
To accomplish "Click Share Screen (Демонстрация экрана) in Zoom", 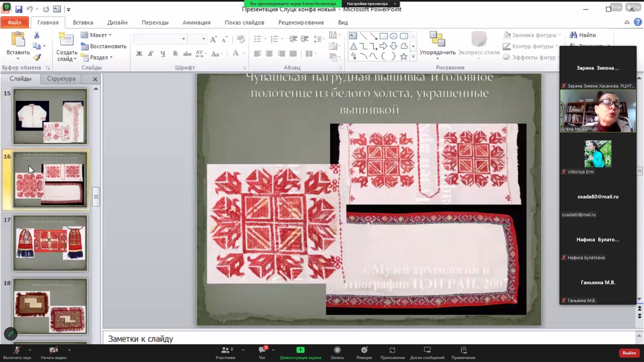I will coord(301,353).
